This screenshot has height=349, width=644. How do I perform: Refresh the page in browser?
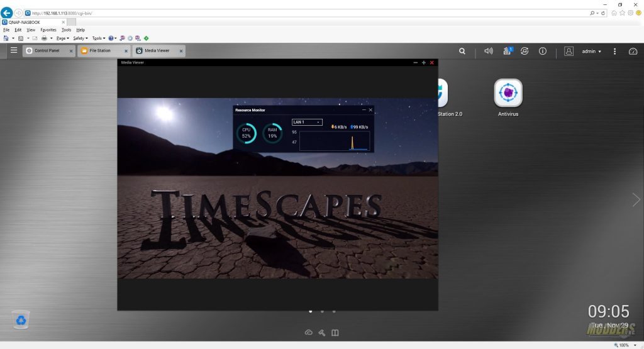point(603,13)
